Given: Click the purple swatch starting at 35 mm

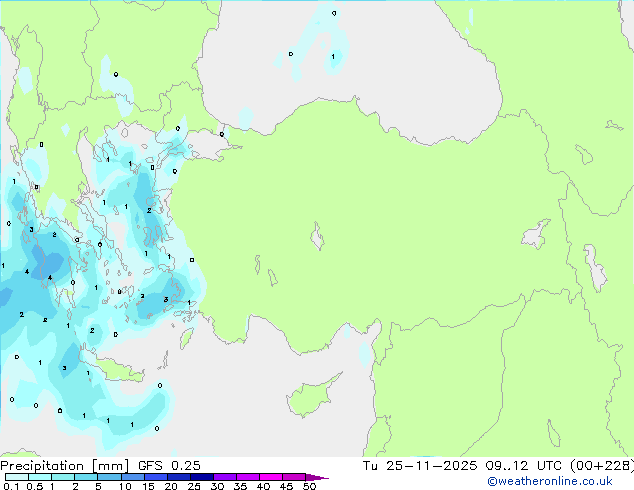Looking at the screenshot, I should coord(247,477).
